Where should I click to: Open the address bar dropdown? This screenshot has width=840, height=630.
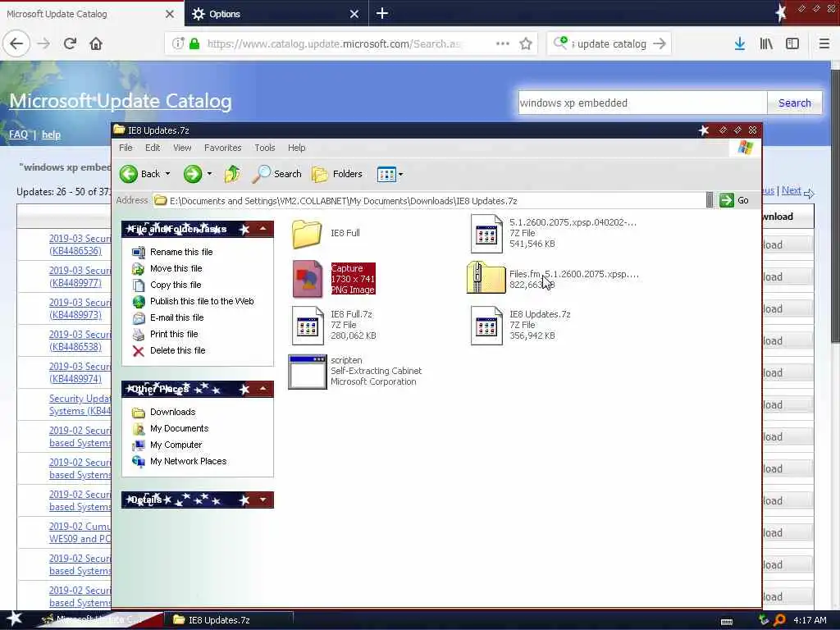tap(710, 200)
